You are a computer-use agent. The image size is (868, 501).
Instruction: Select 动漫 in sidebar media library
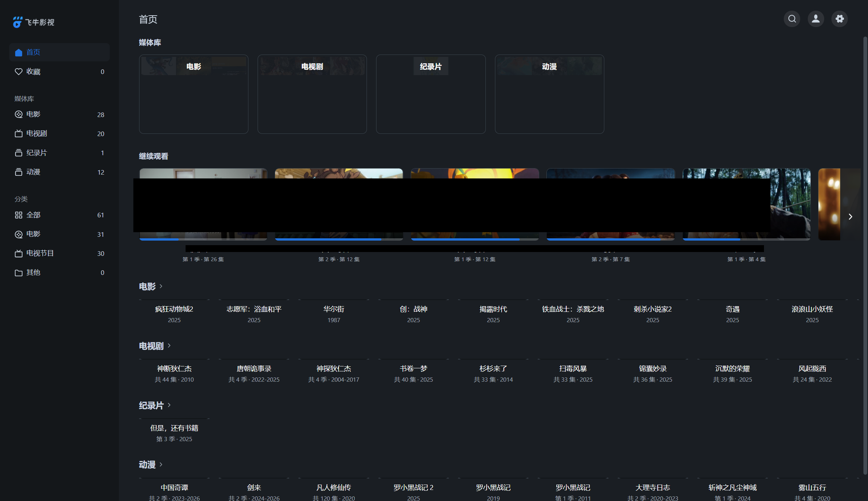(33, 172)
